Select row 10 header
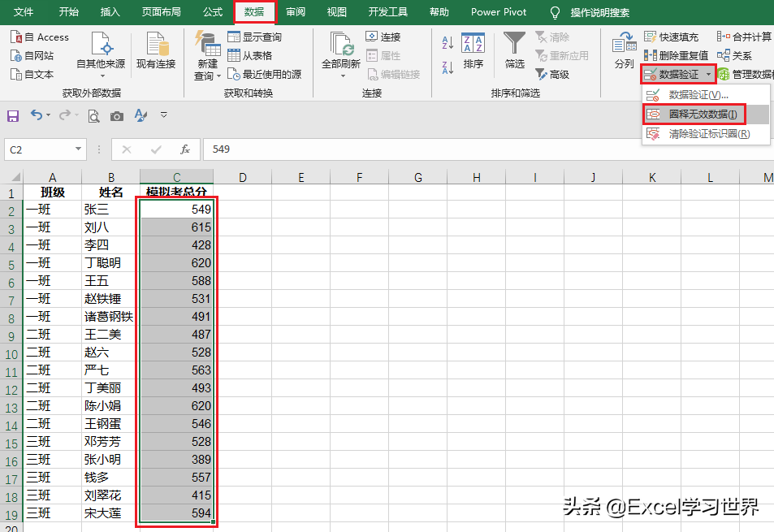The width and height of the screenshot is (774, 532). point(11,354)
